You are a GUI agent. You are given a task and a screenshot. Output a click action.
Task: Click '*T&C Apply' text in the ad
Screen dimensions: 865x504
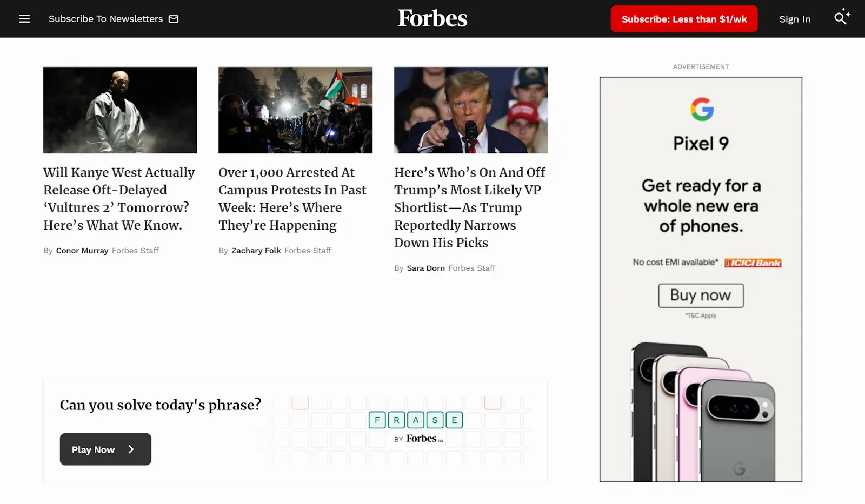(x=701, y=315)
